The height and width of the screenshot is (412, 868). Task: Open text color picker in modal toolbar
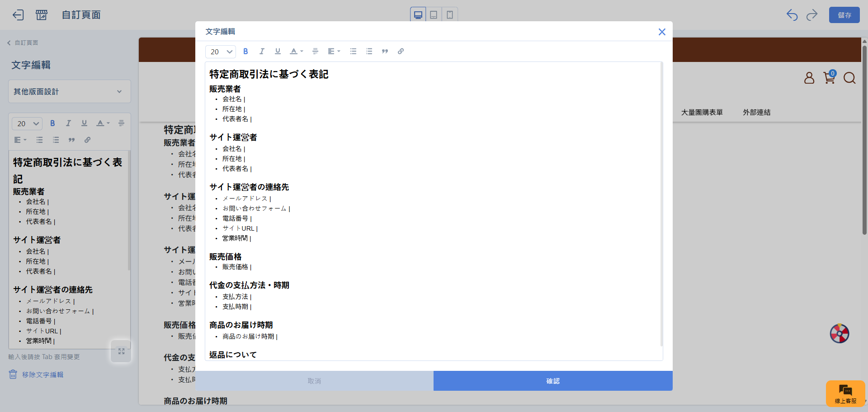tap(296, 52)
